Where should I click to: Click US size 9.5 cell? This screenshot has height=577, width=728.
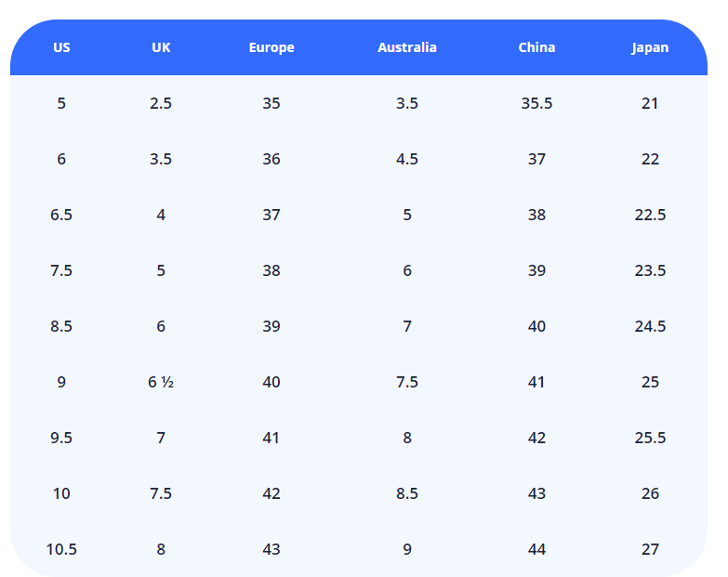(x=61, y=438)
